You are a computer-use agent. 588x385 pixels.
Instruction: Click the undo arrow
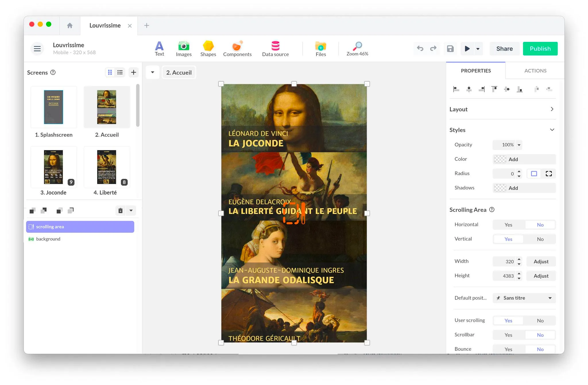(x=420, y=48)
